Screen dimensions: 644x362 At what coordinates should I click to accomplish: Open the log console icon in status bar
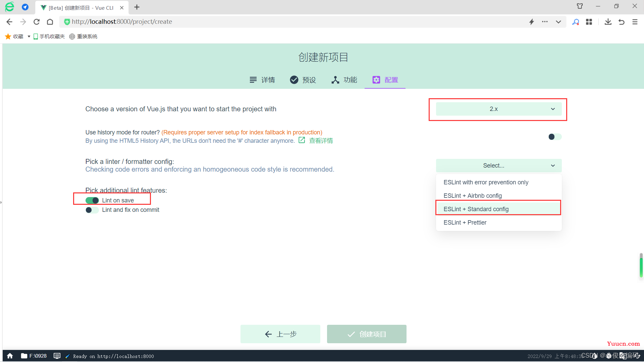(x=57, y=356)
